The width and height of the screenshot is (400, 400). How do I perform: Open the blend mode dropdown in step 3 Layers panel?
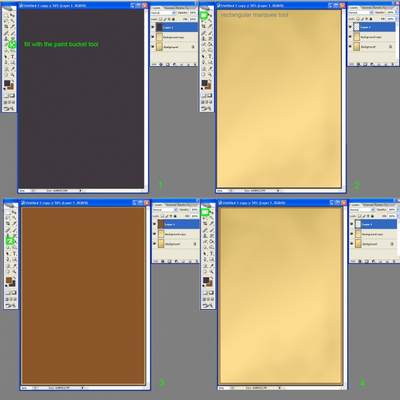coord(165,210)
